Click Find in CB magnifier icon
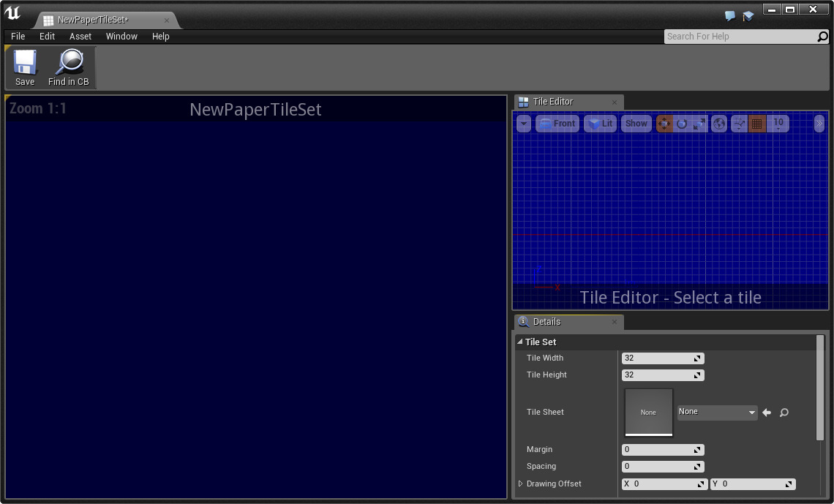 click(69, 64)
